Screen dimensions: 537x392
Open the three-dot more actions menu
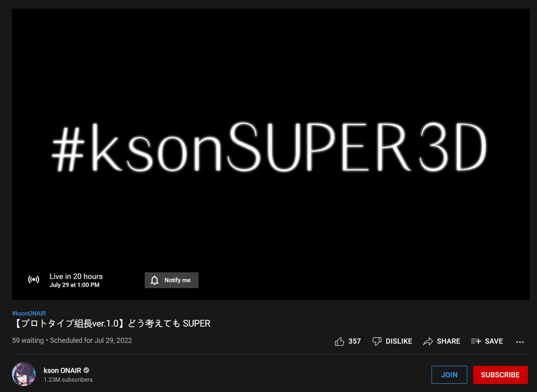[x=520, y=342]
